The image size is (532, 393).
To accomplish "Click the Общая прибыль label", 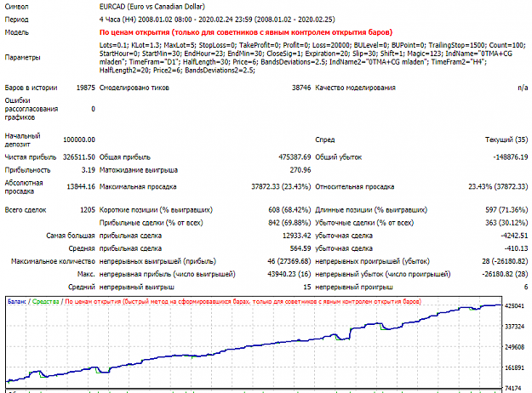I will point(125,157).
